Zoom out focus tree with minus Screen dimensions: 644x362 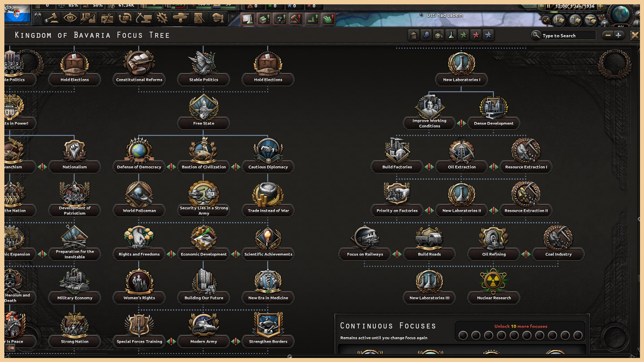click(x=608, y=35)
